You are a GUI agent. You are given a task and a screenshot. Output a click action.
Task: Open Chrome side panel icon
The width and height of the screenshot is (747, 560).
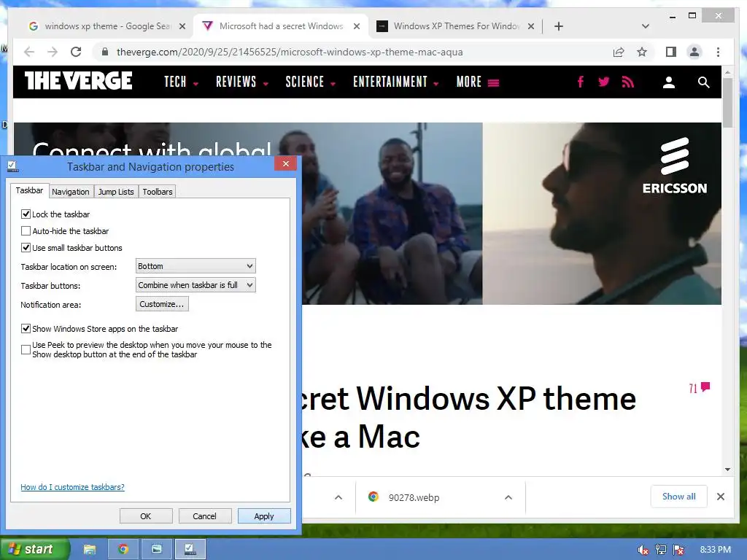(671, 52)
